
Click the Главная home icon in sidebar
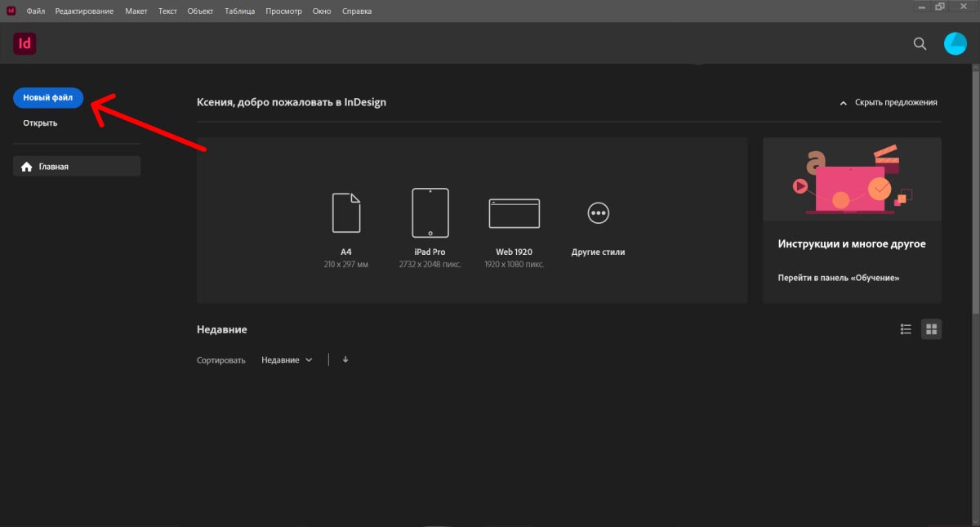click(29, 166)
